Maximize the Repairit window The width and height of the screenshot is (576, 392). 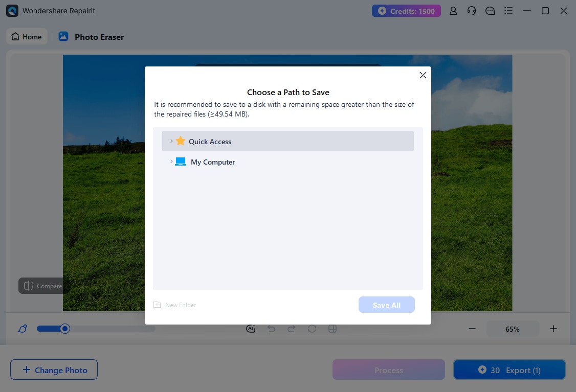coord(545,11)
